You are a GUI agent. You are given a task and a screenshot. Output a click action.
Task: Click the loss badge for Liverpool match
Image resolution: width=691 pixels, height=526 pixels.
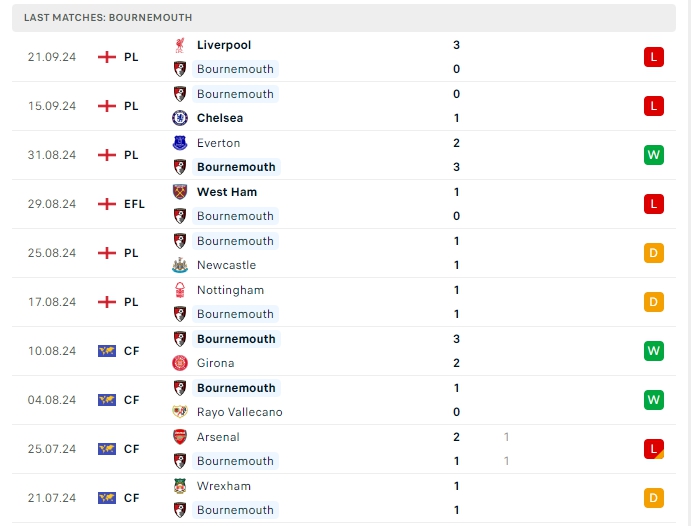pos(653,57)
